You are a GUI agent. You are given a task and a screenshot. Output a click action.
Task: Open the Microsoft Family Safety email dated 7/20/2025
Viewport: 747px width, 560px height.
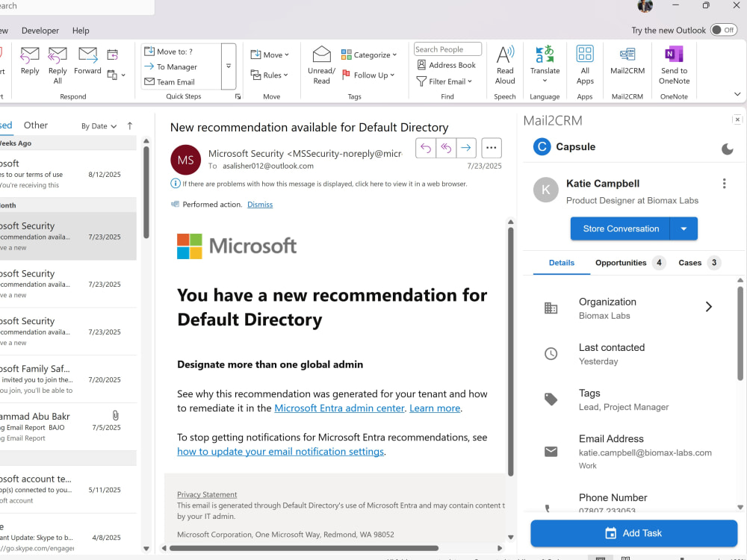(66, 379)
